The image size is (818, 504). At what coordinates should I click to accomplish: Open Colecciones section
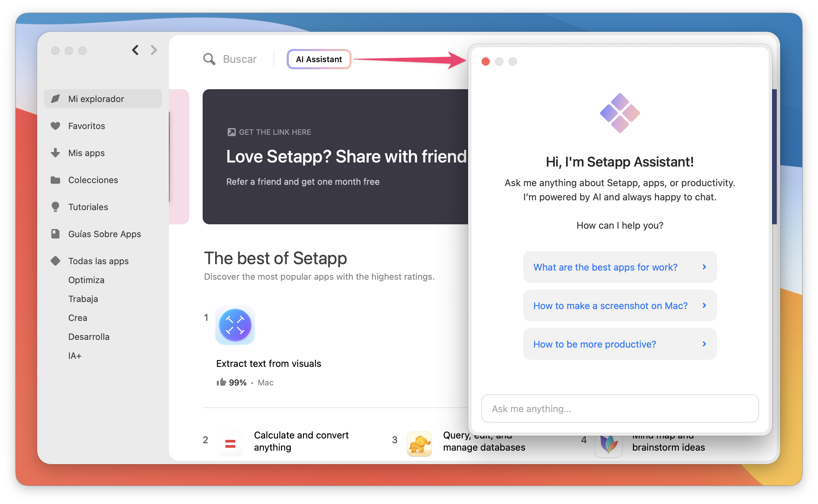tap(103, 180)
